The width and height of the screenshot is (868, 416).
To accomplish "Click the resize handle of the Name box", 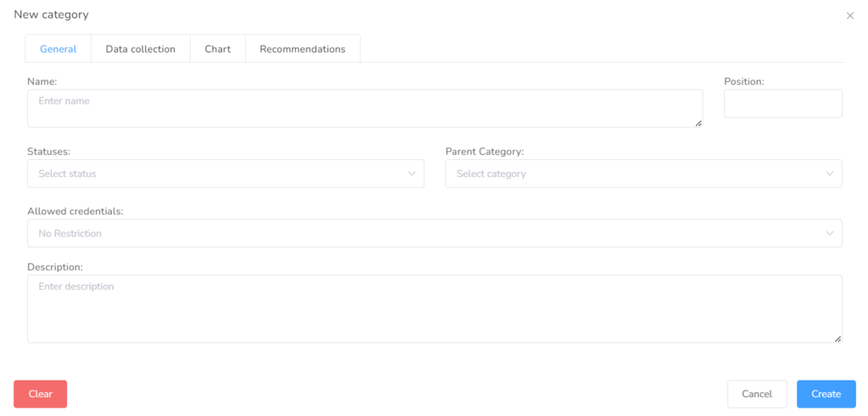I will point(698,124).
